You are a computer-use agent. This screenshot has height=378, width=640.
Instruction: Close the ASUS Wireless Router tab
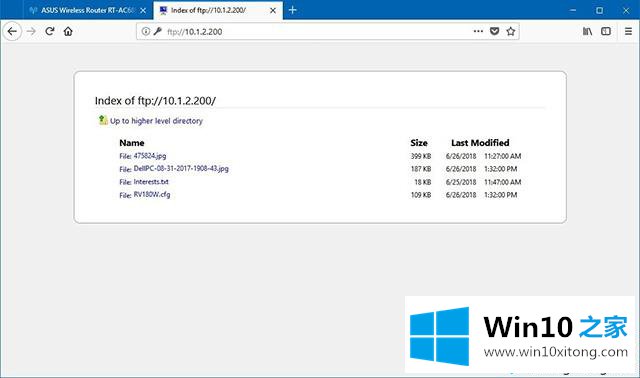(x=143, y=11)
